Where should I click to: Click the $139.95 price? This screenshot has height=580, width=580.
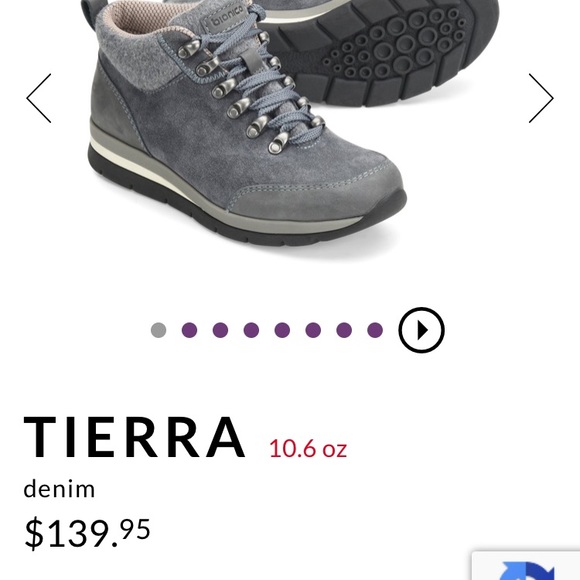tap(87, 533)
